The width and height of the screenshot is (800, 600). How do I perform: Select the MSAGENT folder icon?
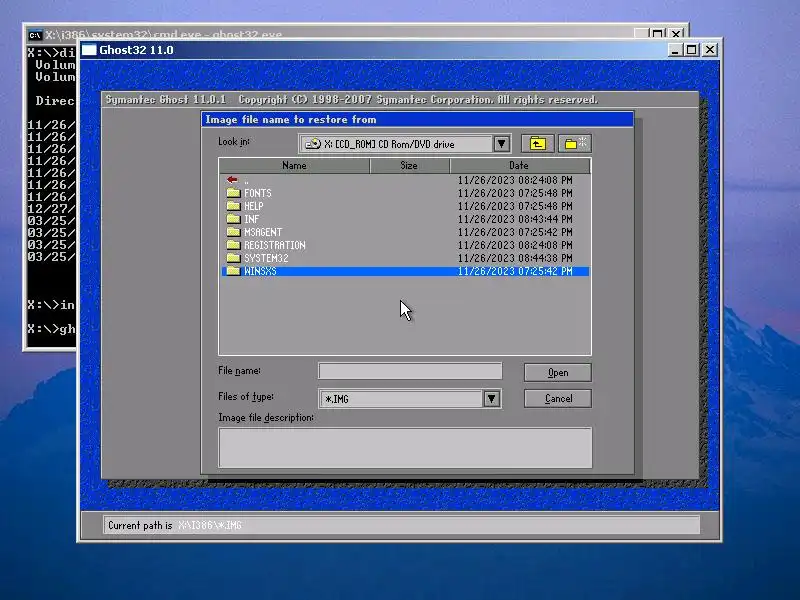233,232
